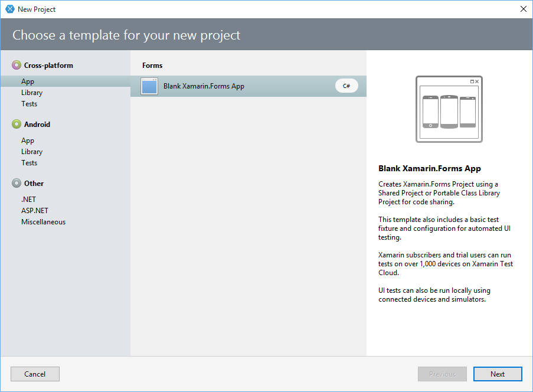Click the disabled Previous button
Viewport: 533px width, 392px height.
[x=442, y=374]
